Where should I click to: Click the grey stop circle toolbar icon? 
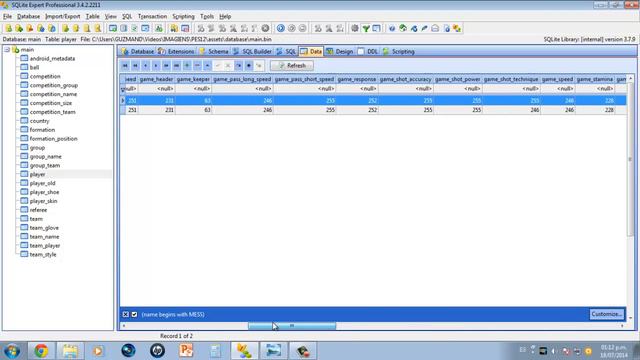click(x=265, y=28)
